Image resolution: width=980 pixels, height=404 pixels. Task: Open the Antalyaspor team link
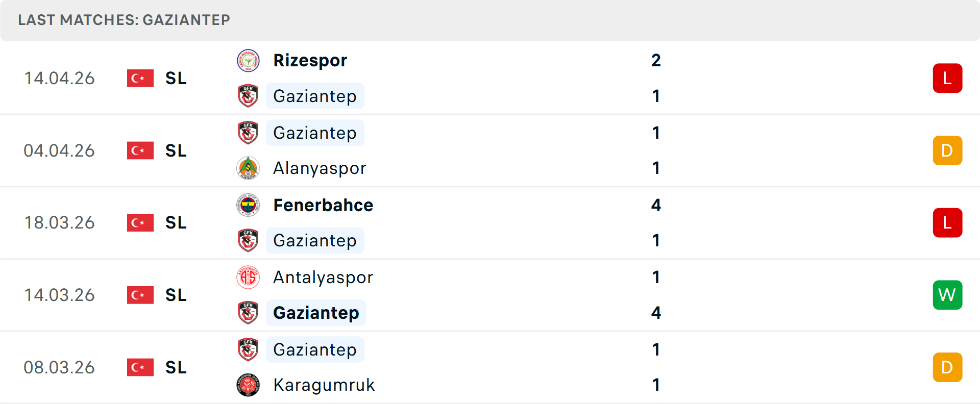[323, 277]
